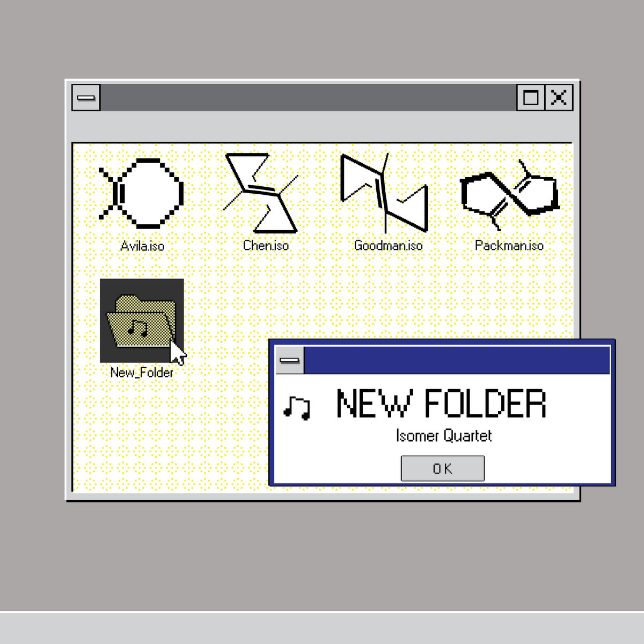
Task: Select the Goodman.iso molecule icon
Action: (385, 193)
